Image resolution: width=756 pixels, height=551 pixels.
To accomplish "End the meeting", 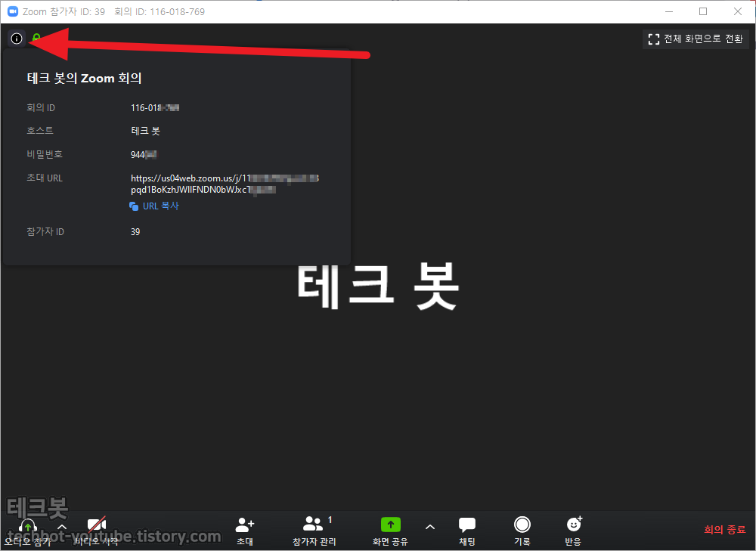I will point(725,530).
